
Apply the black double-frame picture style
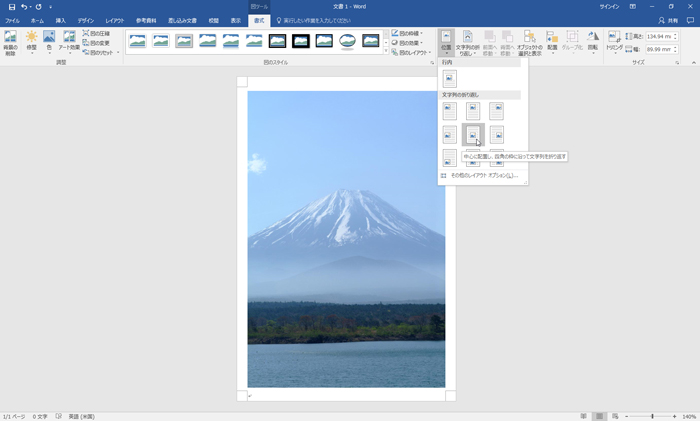[x=276, y=41]
